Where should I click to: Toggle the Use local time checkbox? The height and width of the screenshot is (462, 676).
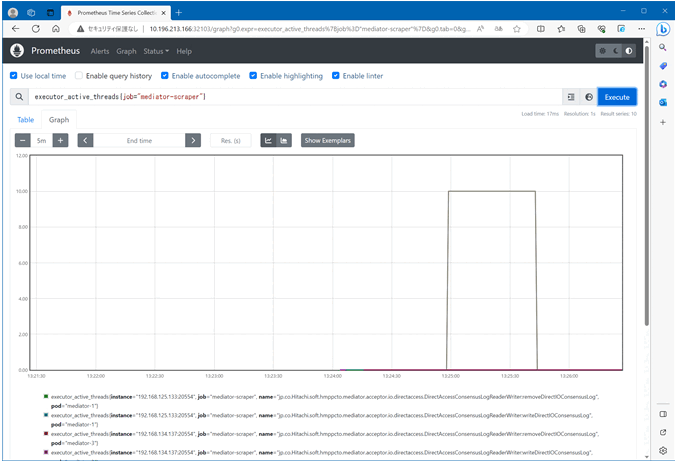pyautogui.click(x=13, y=76)
